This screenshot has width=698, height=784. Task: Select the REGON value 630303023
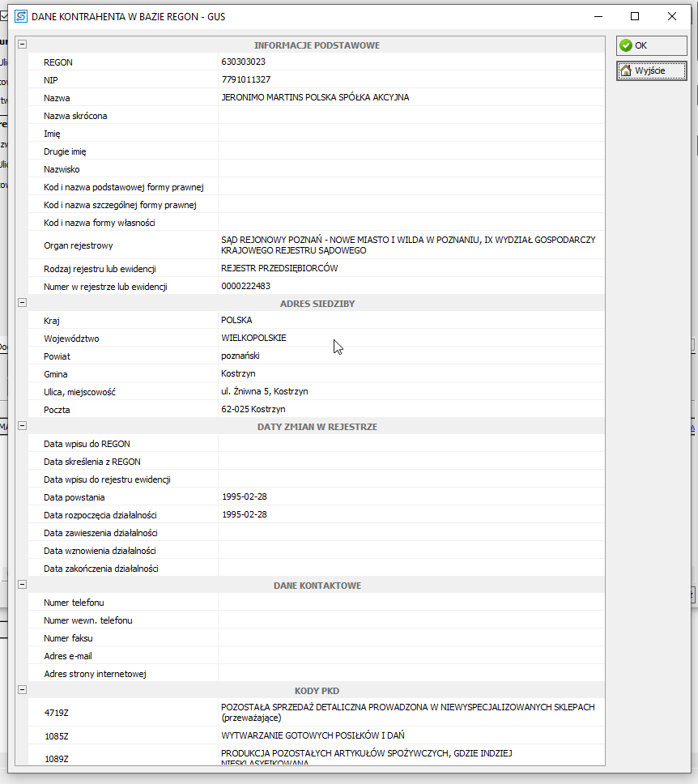click(x=244, y=62)
